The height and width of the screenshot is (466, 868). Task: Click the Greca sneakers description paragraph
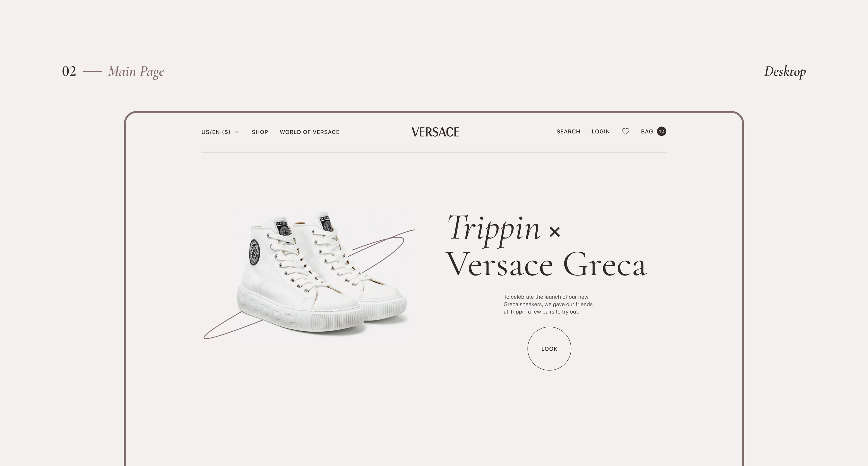[x=548, y=304]
